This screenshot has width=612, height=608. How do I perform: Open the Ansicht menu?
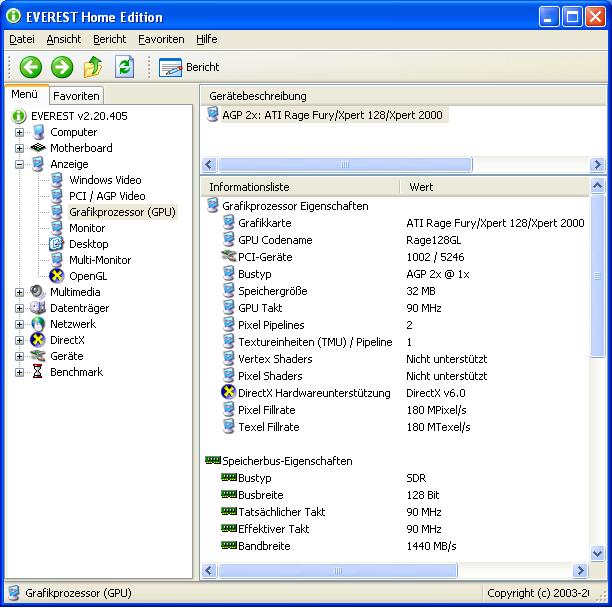64,39
